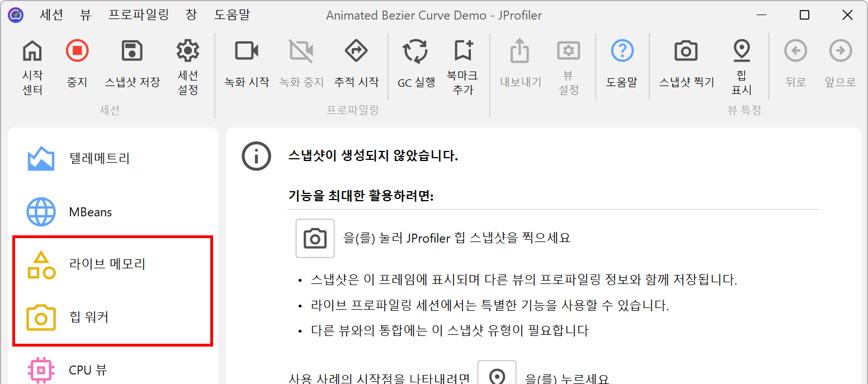
Task: Start recording with 녹화 시작 camera icon
Action: tap(247, 51)
